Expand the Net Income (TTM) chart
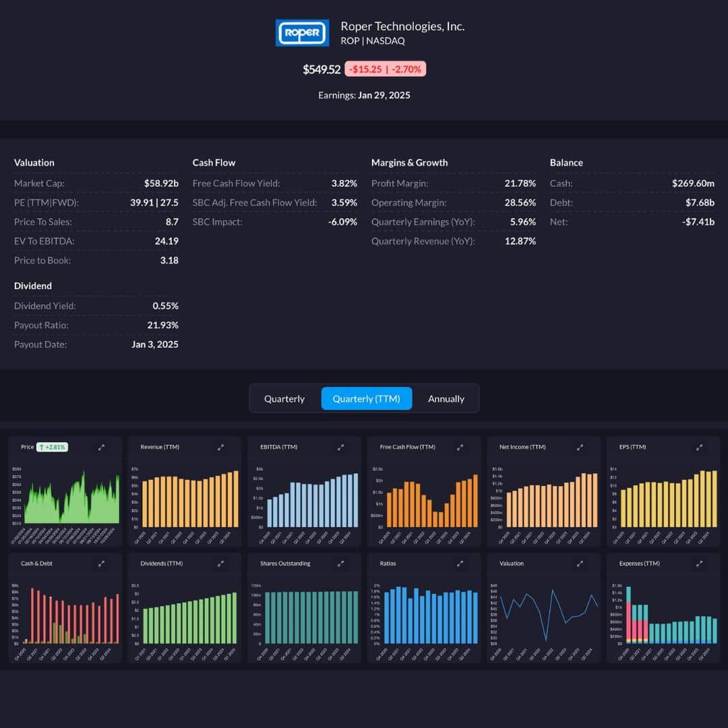 580,447
